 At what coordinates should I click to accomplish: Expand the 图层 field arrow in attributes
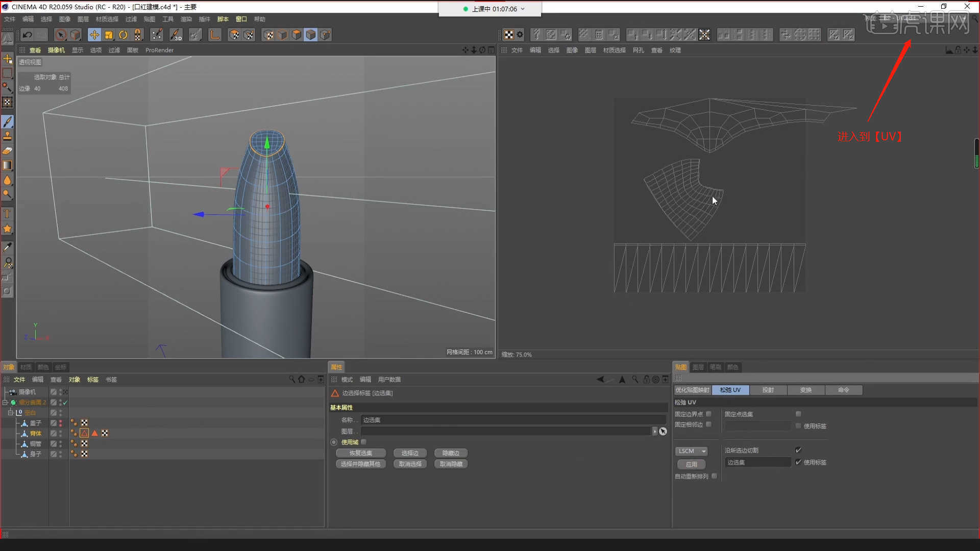(655, 431)
